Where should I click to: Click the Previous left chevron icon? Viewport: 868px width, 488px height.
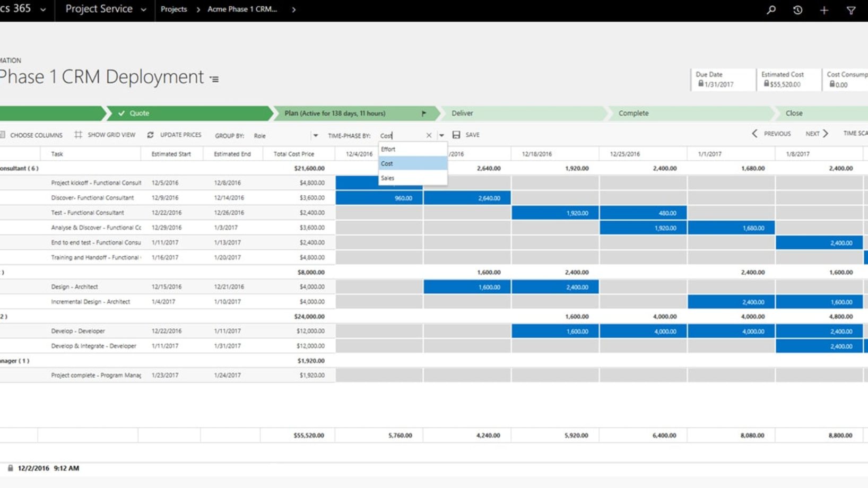coord(754,134)
